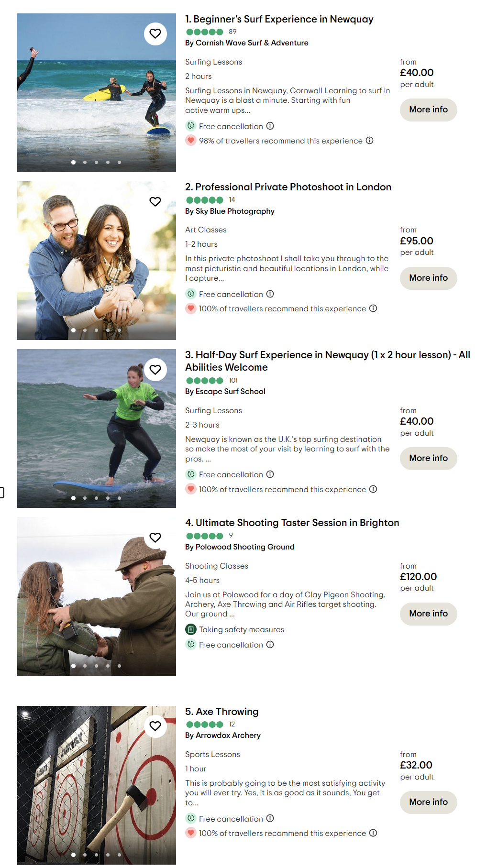
Task: Click More info for £120.00 shooting session
Action: [x=428, y=614]
